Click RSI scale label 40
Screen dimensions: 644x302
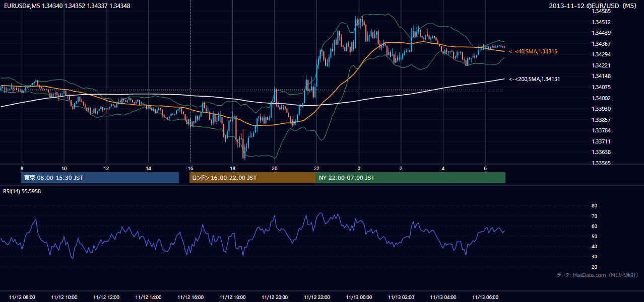point(594,247)
